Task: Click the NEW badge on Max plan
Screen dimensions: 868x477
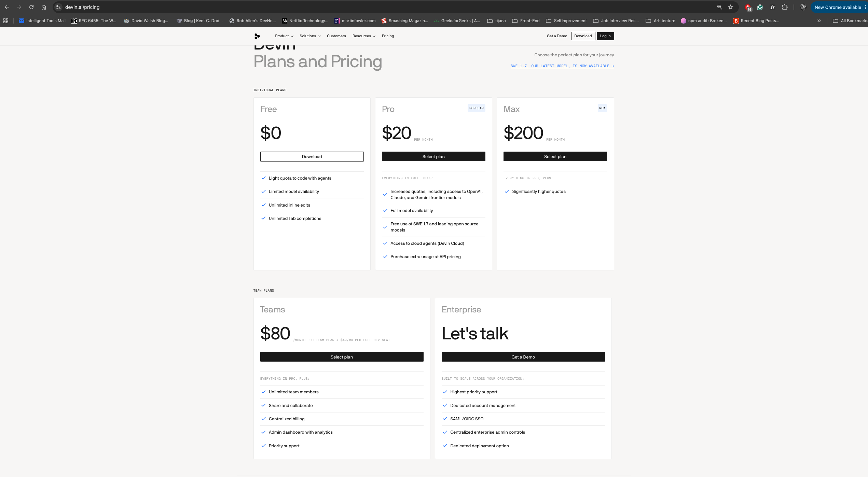Action: pos(602,108)
